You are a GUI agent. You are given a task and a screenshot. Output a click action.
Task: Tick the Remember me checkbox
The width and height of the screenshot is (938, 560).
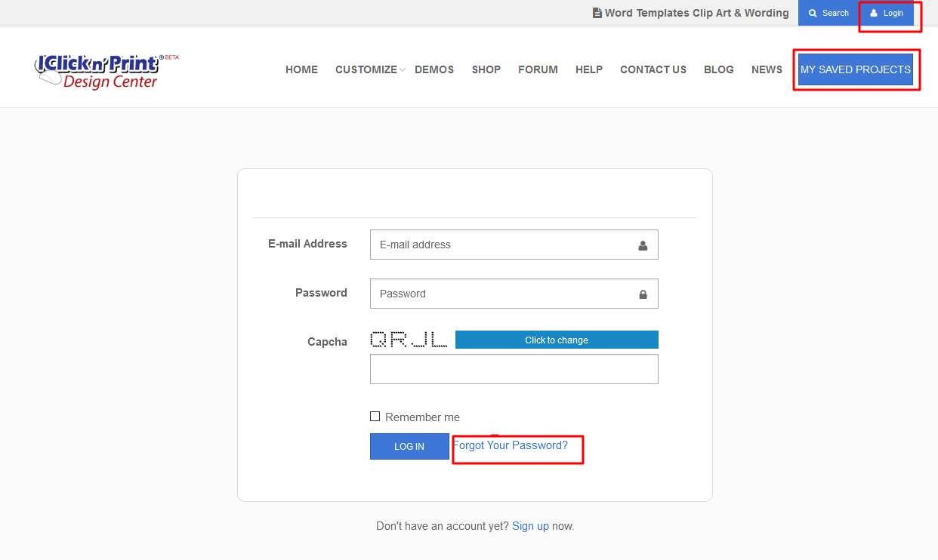click(x=375, y=417)
